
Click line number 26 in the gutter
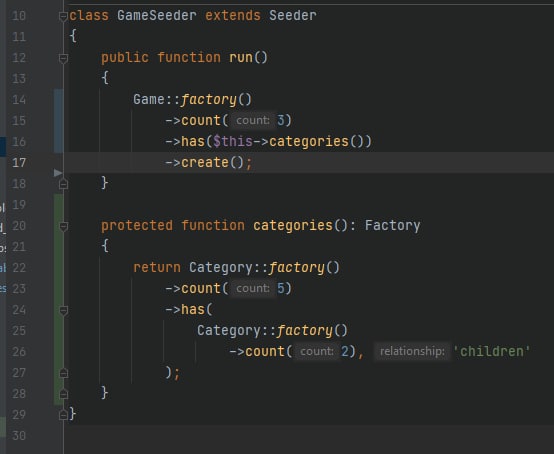(19, 352)
